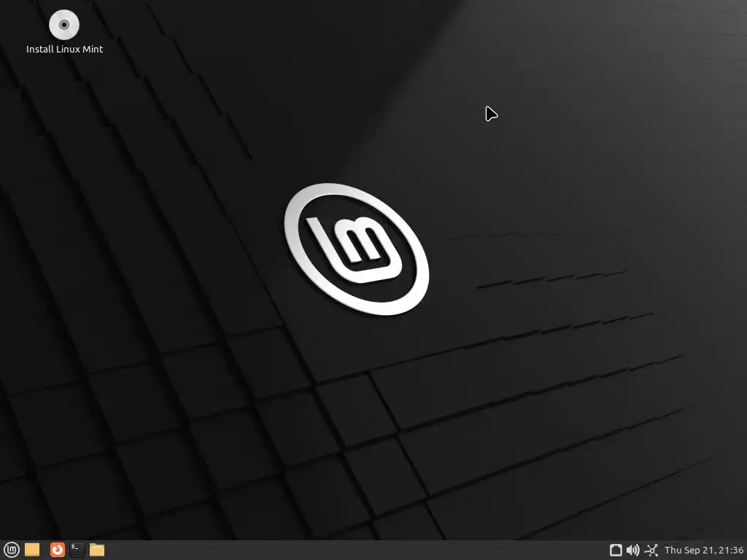
Task: Open the calendar from the clock 'Thu Sep 21, 21:36'
Action: click(704, 550)
